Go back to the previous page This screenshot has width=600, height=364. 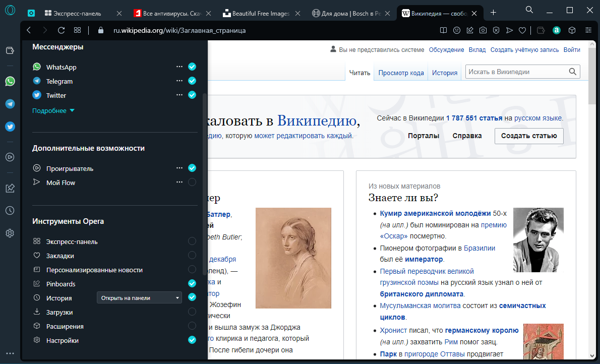[x=29, y=30]
